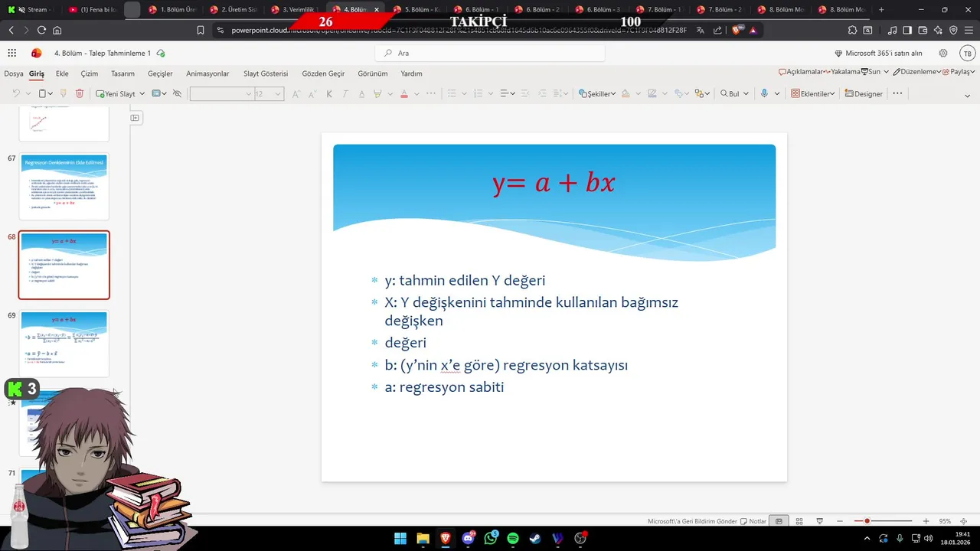Switch to Normal view
980x551 pixels.
[779, 521]
